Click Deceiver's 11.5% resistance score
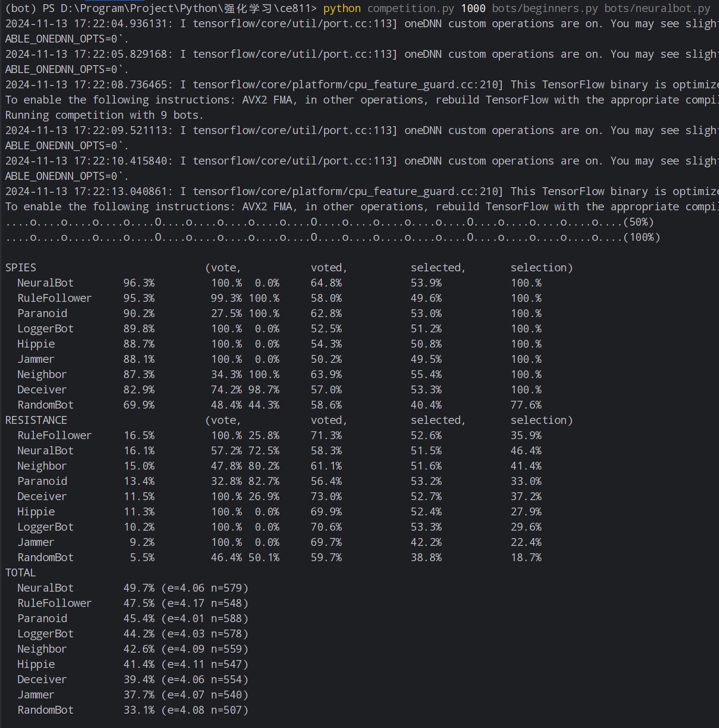Image resolution: width=719 pixels, height=728 pixels. (x=139, y=496)
